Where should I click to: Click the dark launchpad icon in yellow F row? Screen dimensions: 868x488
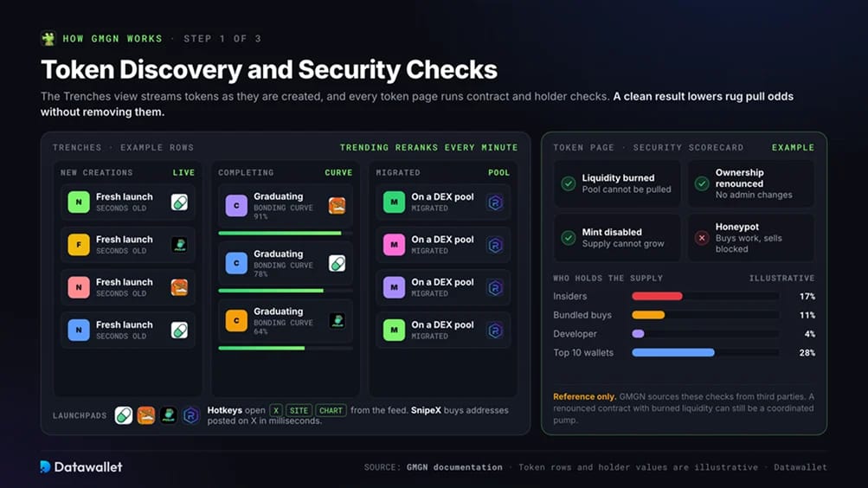(x=179, y=245)
